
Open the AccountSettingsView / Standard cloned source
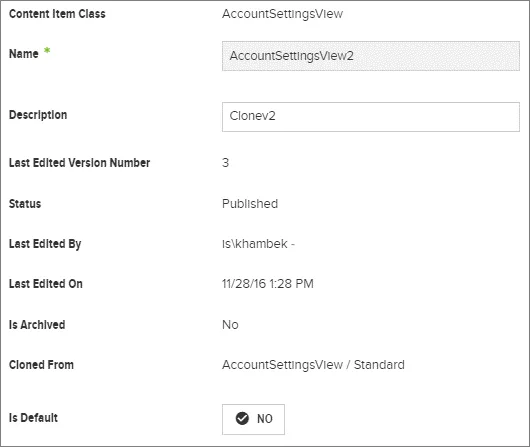pos(313,365)
